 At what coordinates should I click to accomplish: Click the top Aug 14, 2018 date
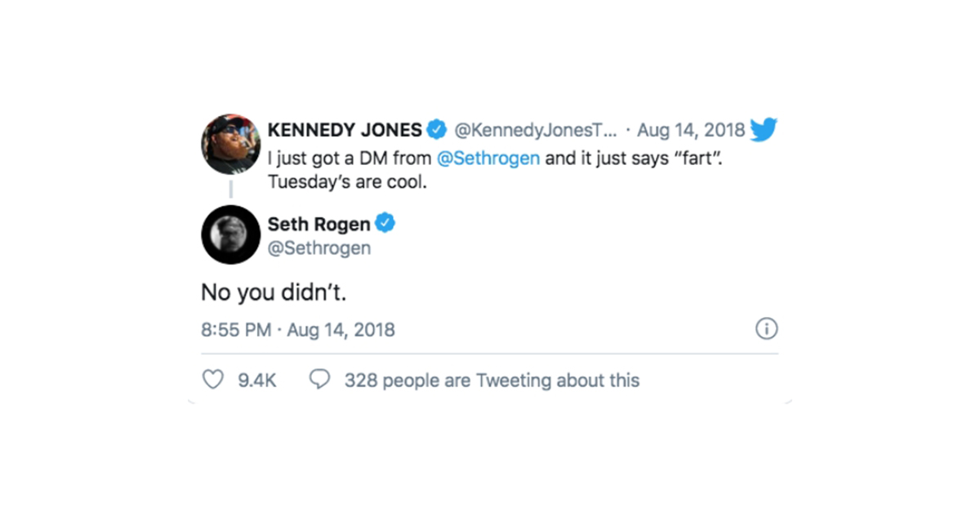pyautogui.click(x=691, y=130)
